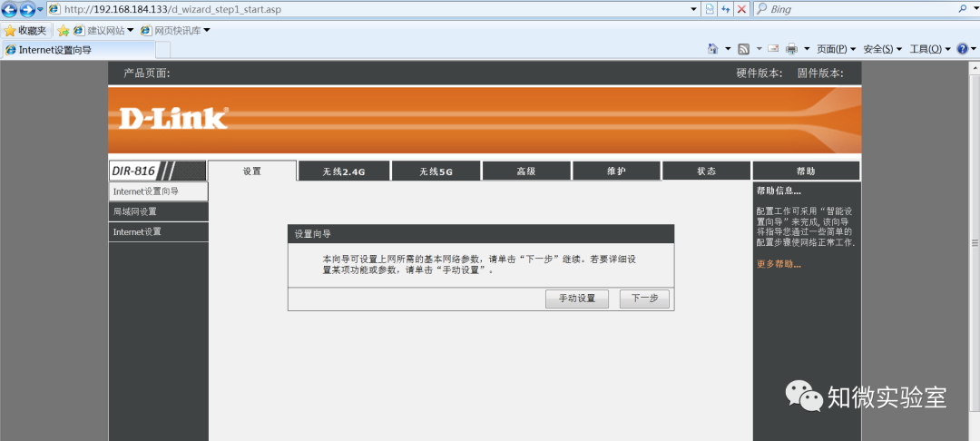Click the Read Mail icon
Screen dimensions: 980x441
pyautogui.click(x=773, y=49)
